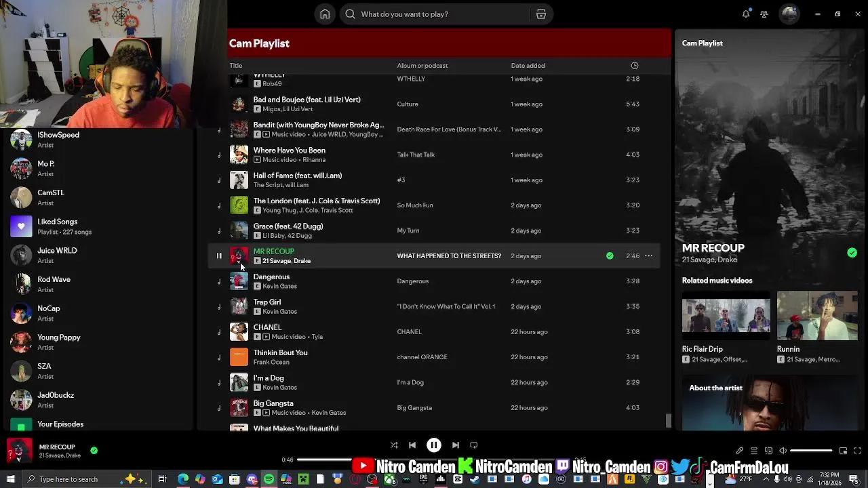This screenshot has width=868, height=488.
Task: Open Mo P. artist in library
Action: click(x=98, y=169)
